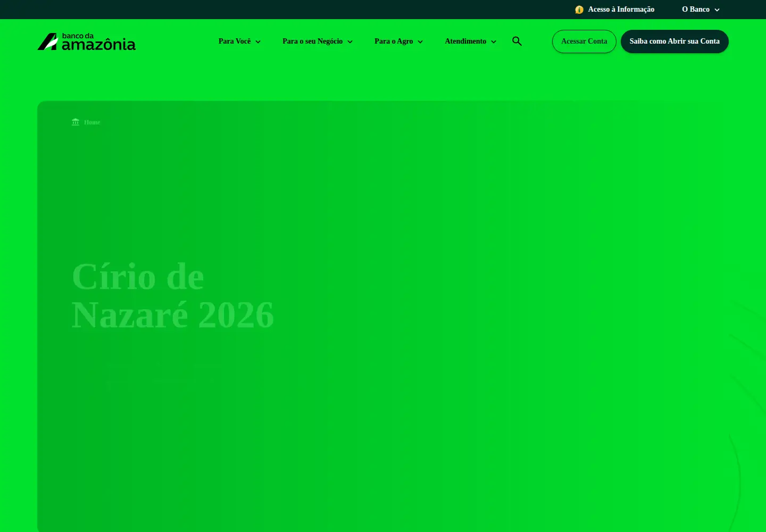Click the Círio de Nazaré 2026 heading

(x=173, y=296)
